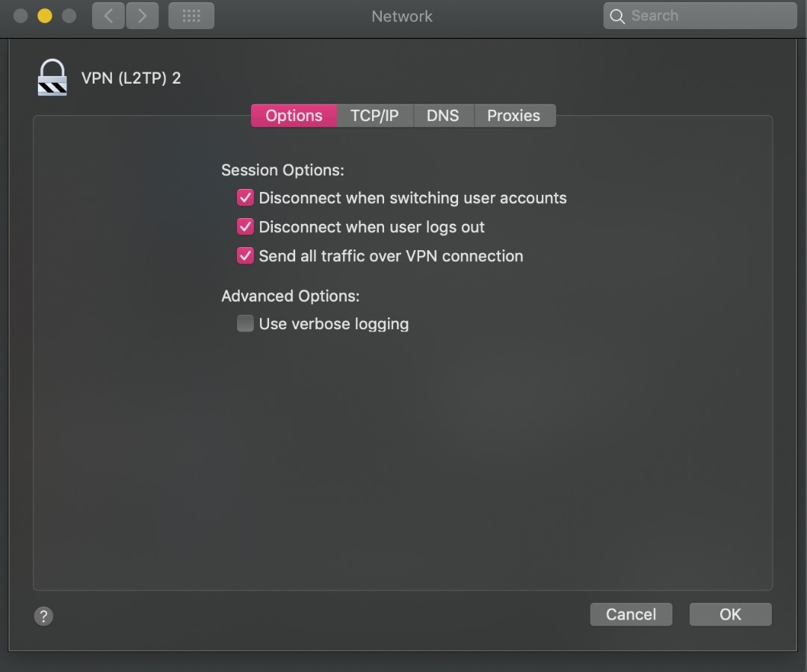Click the Network window title
The image size is (807, 672).
coord(402,16)
